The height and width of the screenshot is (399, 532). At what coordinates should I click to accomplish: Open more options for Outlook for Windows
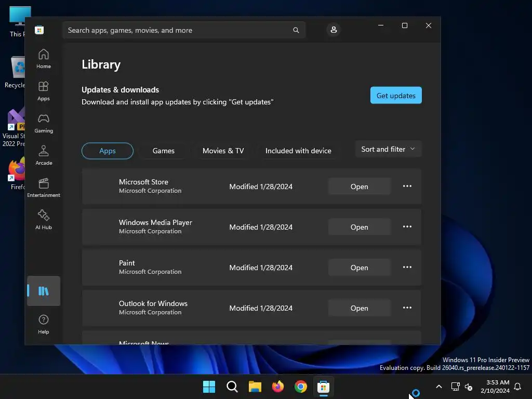(x=407, y=308)
